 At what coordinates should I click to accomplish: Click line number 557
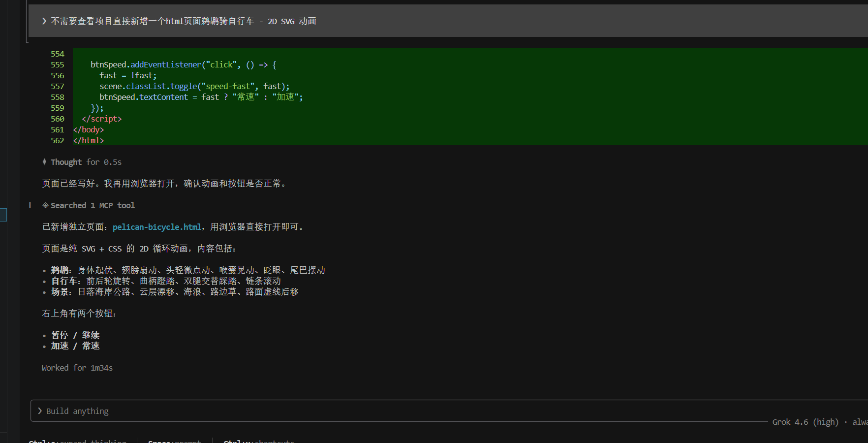pyautogui.click(x=58, y=86)
